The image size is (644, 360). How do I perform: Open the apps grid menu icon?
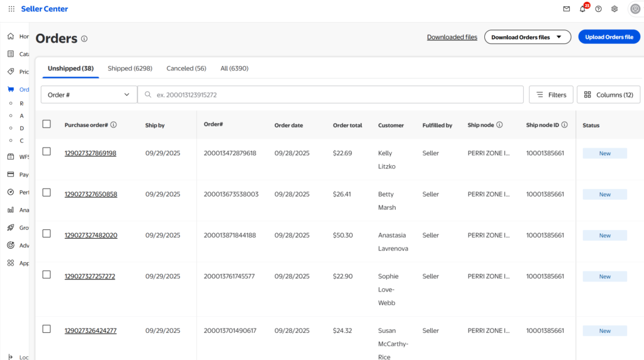[11, 9]
